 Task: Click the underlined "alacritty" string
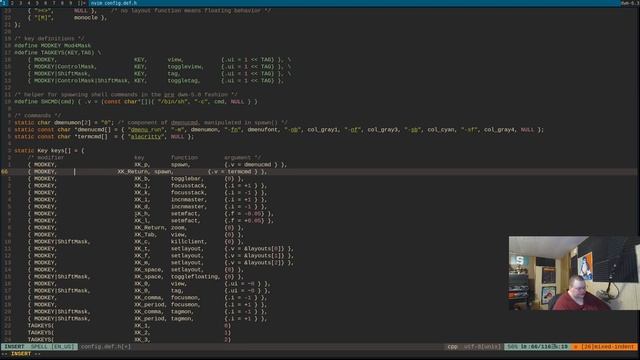(146, 136)
